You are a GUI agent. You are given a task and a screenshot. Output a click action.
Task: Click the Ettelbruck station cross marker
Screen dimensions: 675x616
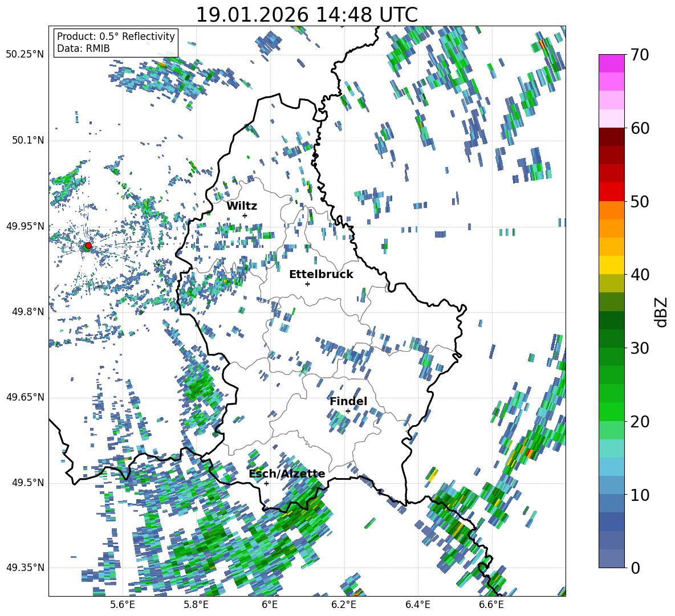[307, 284]
